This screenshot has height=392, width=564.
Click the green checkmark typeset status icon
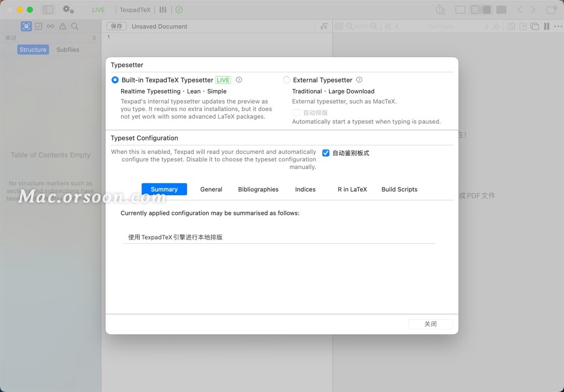point(179,10)
